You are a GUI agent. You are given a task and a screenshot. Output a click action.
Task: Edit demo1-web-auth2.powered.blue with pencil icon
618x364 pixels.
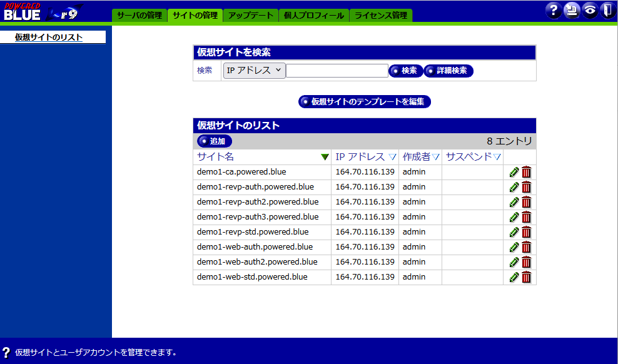pos(514,262)
